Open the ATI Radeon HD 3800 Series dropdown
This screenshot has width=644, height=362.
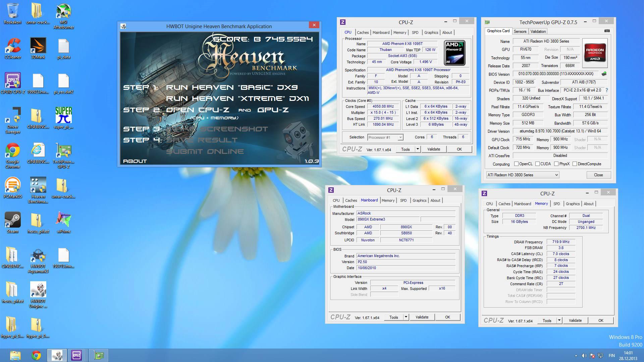pyautogui.click(x=523, y=175)
